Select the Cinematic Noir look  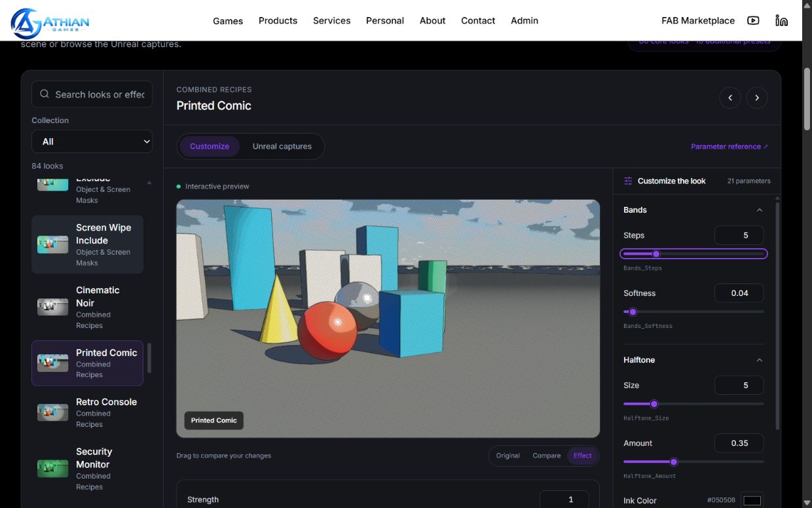tap(87, 307)
